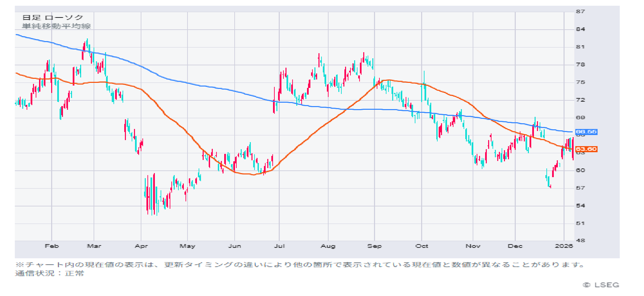Click the チャート内の現在値 disclaimer note
644x296 pixels.
point(300,265)
